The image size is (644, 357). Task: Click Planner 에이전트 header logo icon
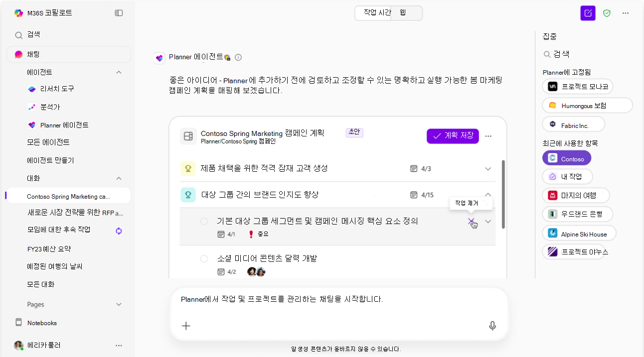(160, 58)
